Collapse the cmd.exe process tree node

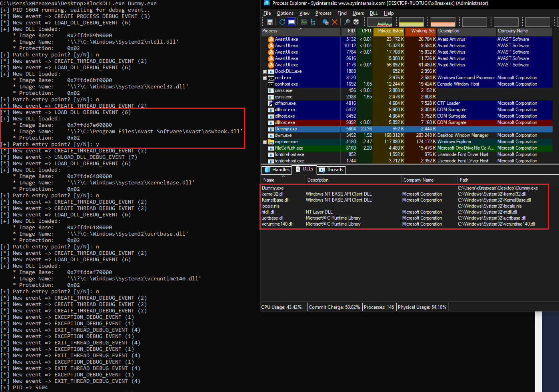click(265, 78)
